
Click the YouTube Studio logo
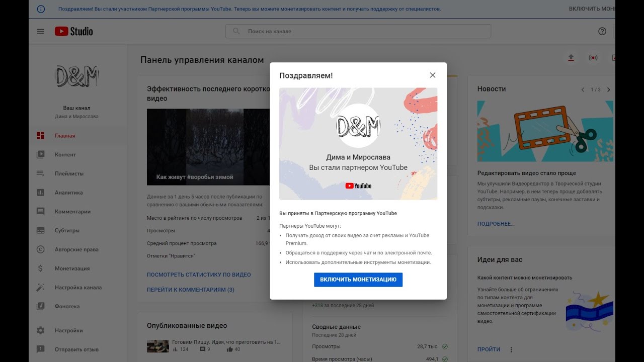[74, 31]
